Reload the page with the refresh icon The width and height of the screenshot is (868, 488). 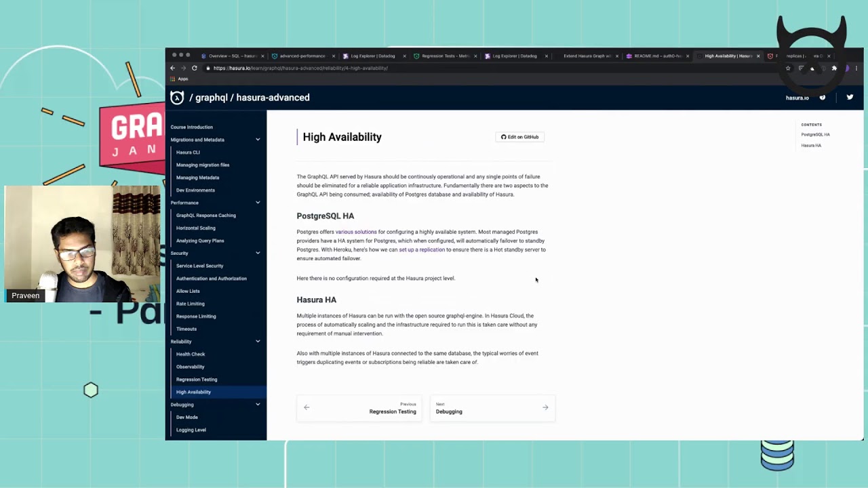[194, 68]
